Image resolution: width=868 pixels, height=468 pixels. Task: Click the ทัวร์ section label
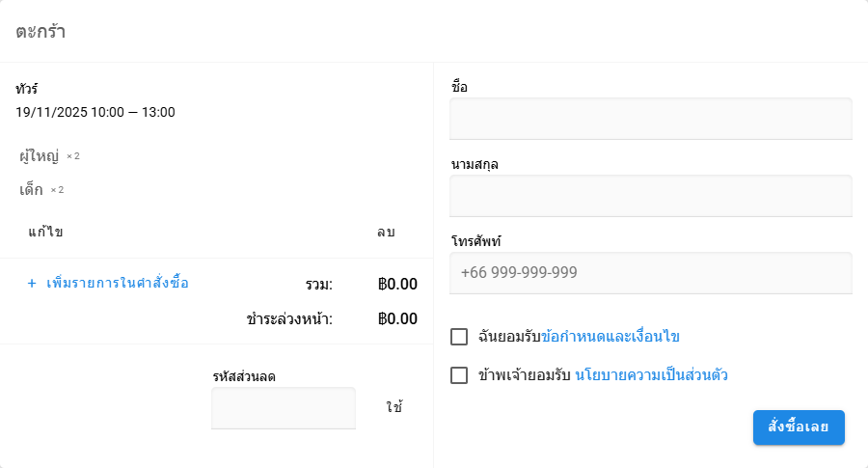tap(27, 89)
